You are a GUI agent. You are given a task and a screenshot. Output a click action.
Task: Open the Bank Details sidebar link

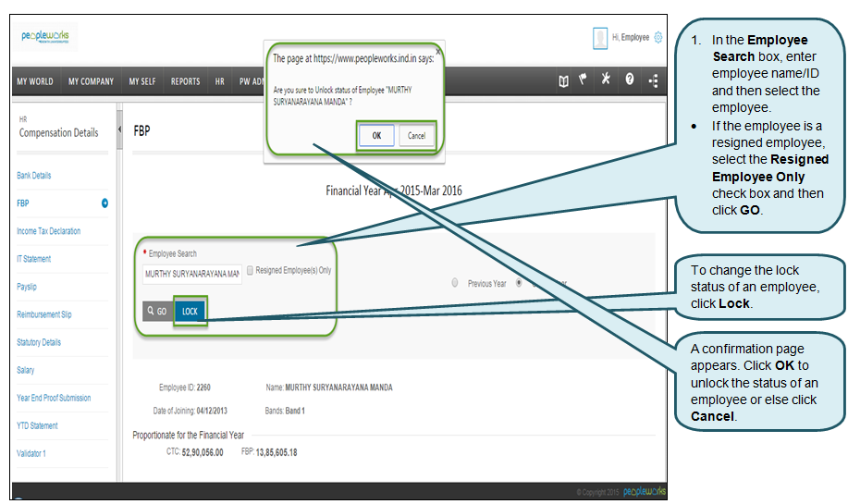click(x=34, y=176)
